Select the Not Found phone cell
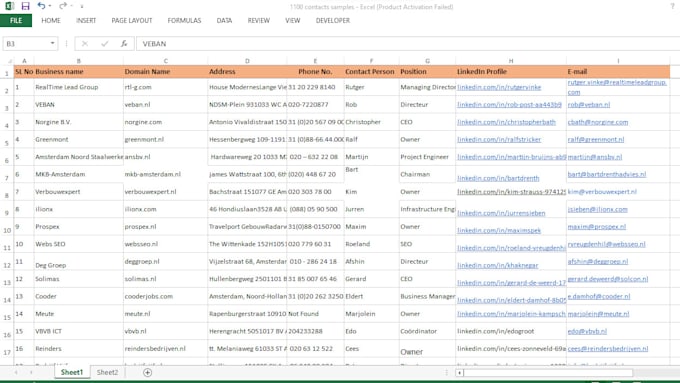The image size is (680, 383). click(315, 314)
